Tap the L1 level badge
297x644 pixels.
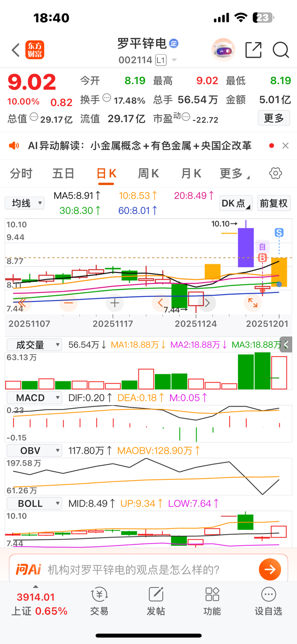[161, 60]
